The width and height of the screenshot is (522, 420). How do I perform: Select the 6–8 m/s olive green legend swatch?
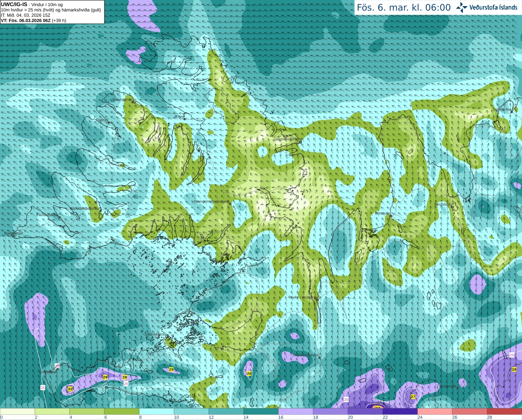(122, 411)
